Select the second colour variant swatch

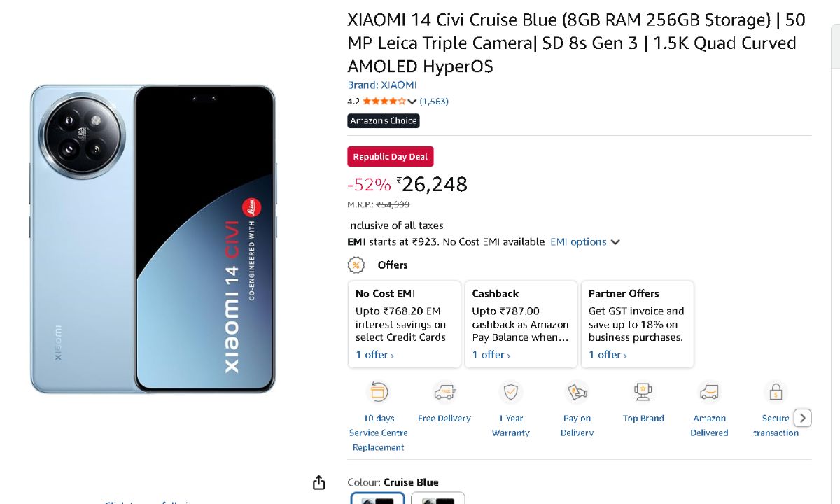[437, 498]
